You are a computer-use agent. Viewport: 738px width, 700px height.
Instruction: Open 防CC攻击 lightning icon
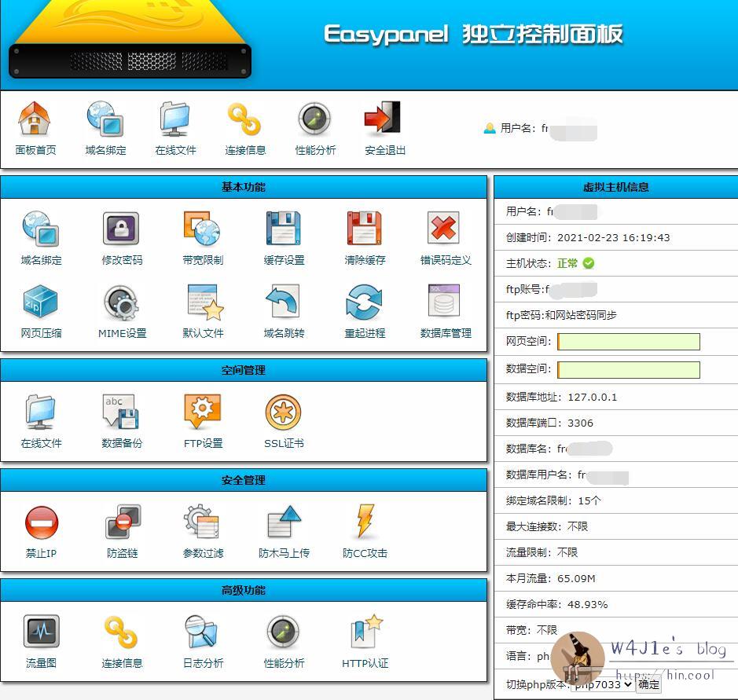365,522
